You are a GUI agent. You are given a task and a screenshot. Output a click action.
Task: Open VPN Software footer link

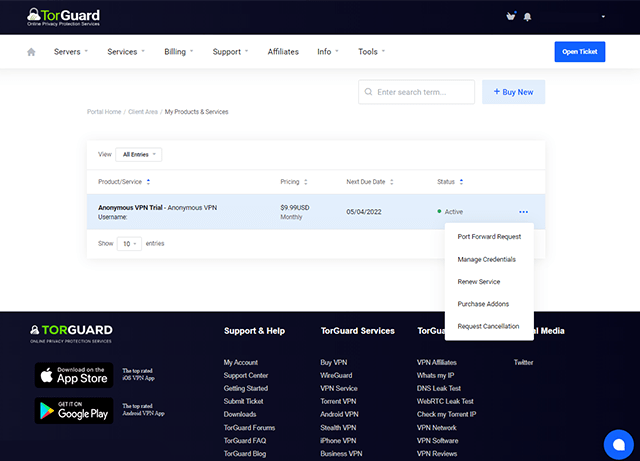click(437, 441)
